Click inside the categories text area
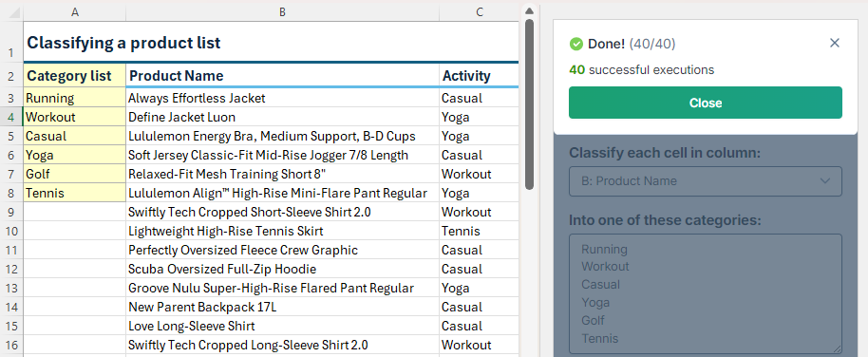The width and height of the screenshot is (868, 357). click(x=706, y=293)
